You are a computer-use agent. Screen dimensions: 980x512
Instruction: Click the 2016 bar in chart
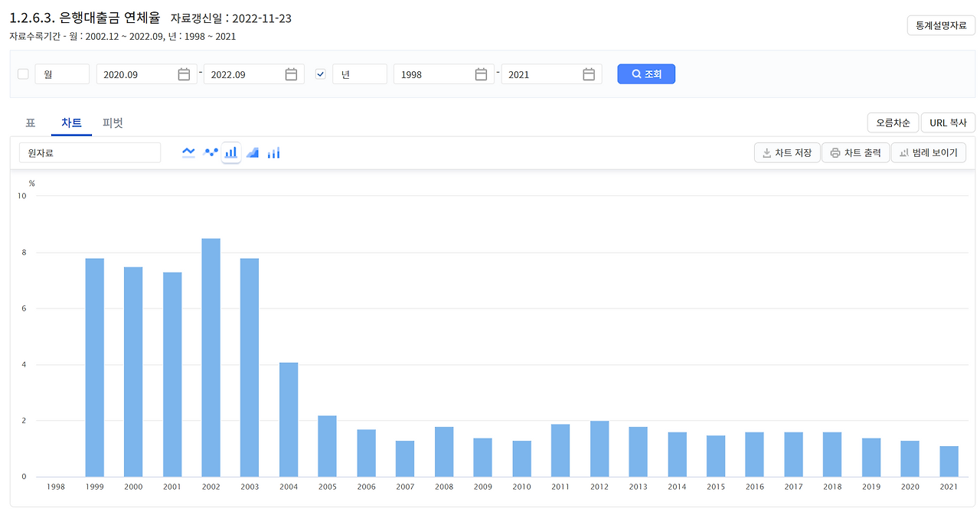[x=755, y=455]
